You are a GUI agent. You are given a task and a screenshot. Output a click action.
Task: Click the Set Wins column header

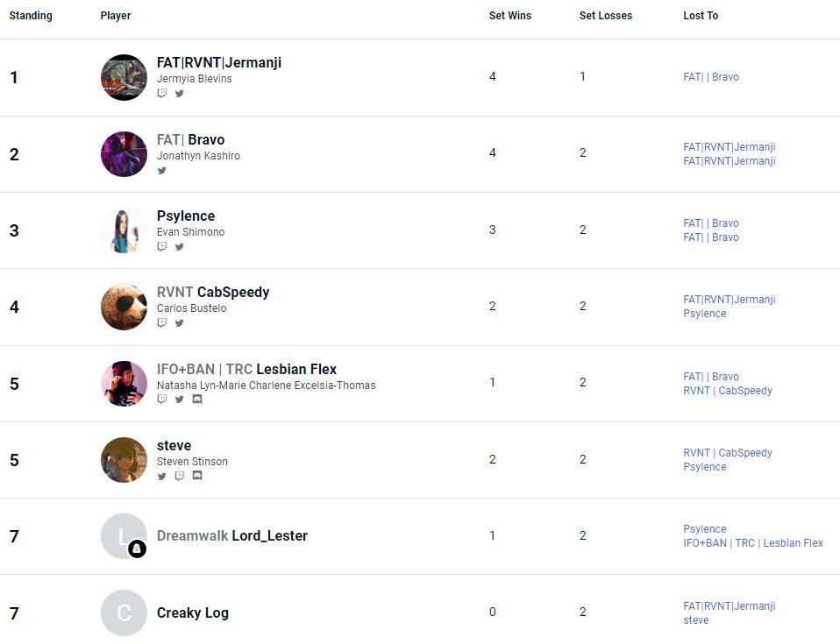coord(510,16)
